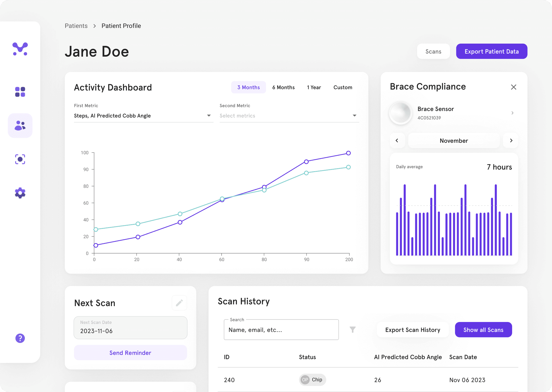
Task: Expand Brace Sensor details chevron
Action: point(512,113)
